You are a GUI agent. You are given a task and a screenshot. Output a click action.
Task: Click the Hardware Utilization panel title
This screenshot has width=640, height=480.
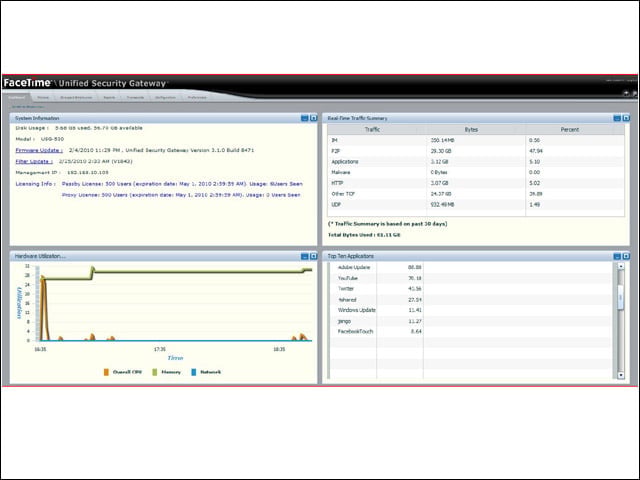click(x=40, y=256)
